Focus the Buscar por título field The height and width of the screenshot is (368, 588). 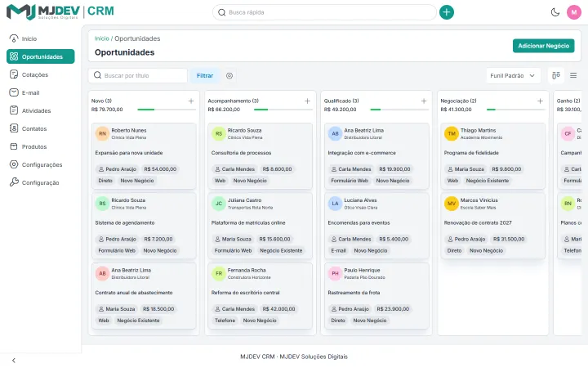click(x=138, y=75)
